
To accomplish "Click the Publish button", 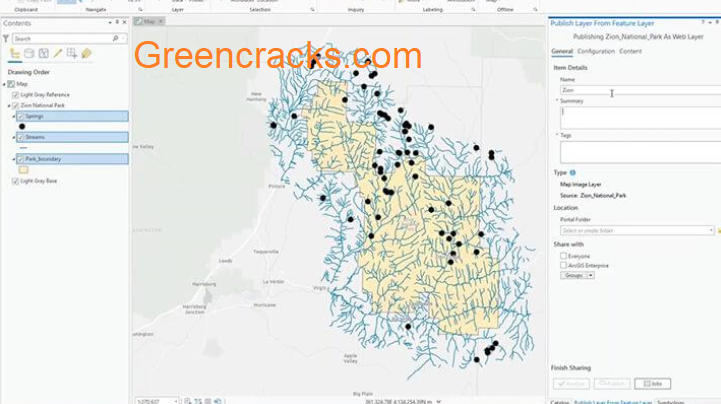I will click(612, 384).
